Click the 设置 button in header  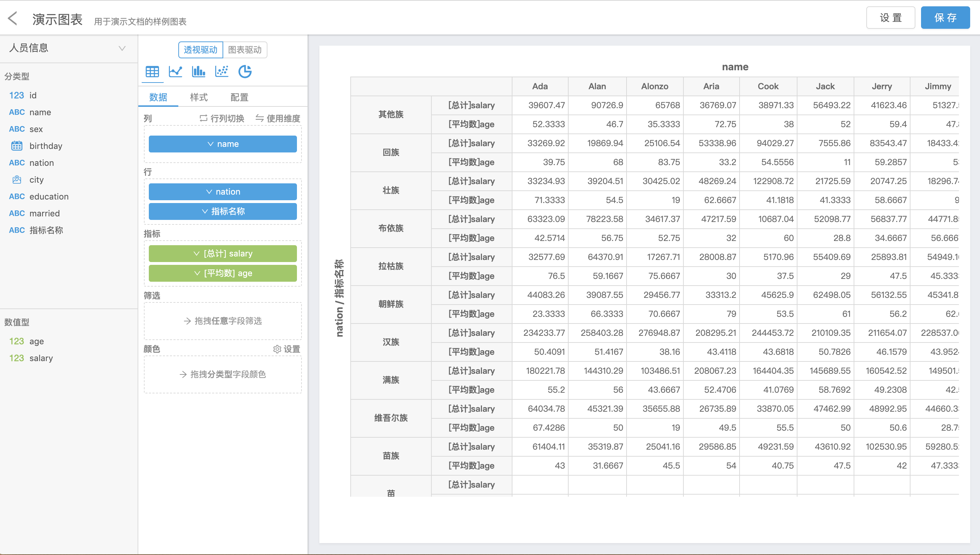coord(890,18)
